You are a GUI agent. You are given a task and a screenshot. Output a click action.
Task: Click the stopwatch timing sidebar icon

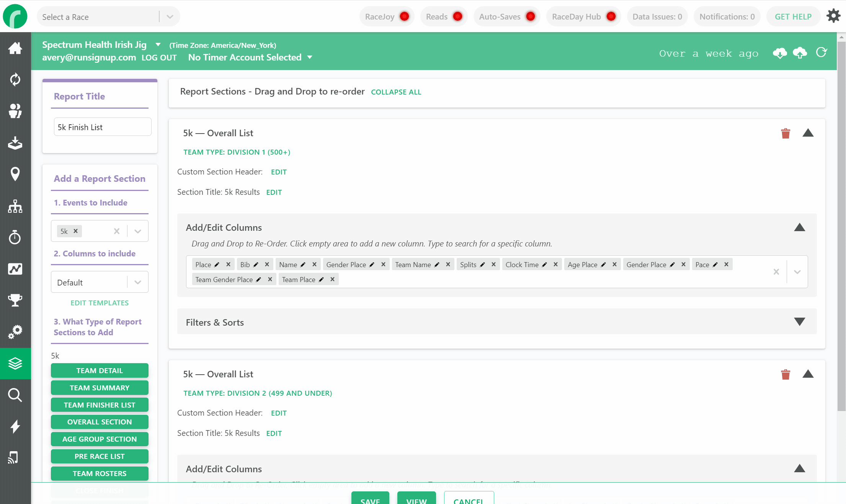point(15,237)
